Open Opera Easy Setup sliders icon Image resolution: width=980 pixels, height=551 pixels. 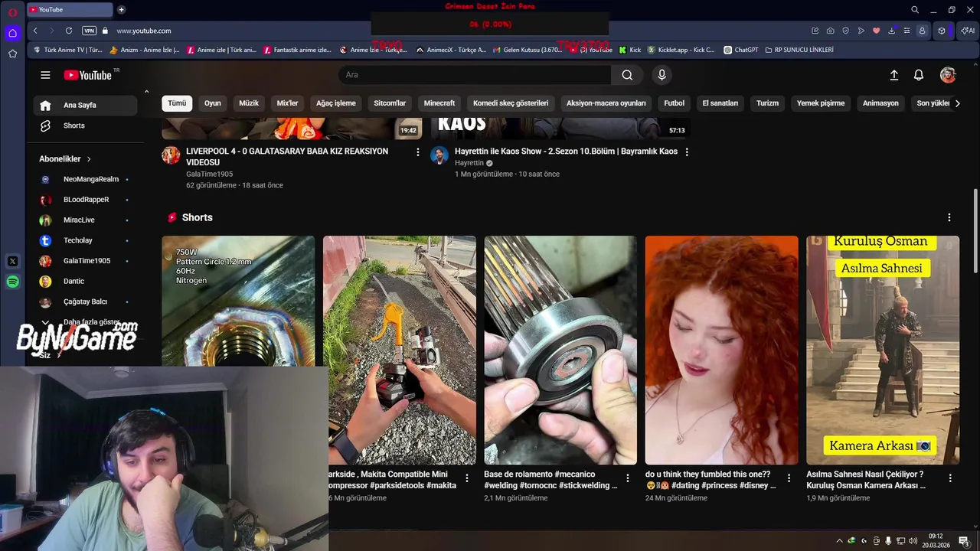coord(906,31)
